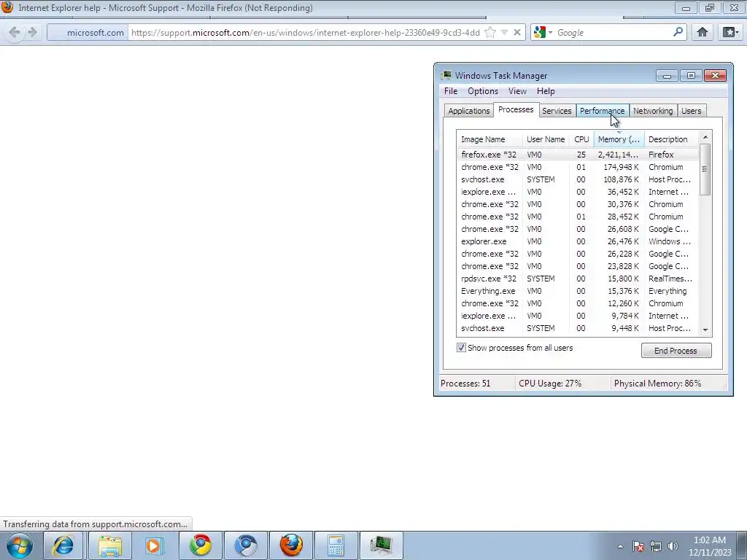The height and width of the screenshot is (560, 747).
Task: Select svchost.exe using 108,876 K
Action: coord(578,179)
